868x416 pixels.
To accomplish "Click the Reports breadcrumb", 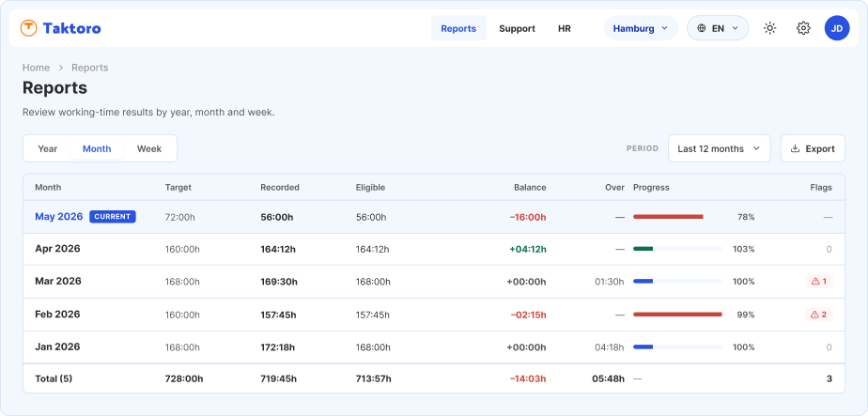I will [x=89, y=68].
